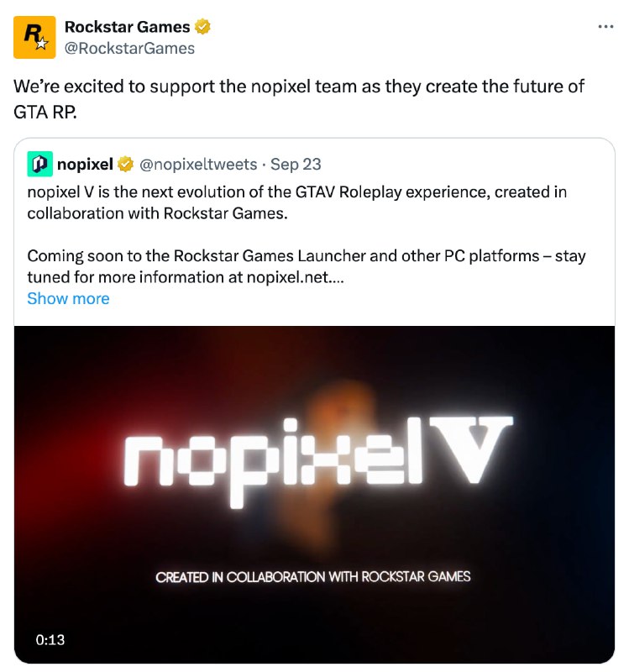Open the nopixel display name link
Image resolution: width=629 pixels, height=672 pixels.
(85, 163)
